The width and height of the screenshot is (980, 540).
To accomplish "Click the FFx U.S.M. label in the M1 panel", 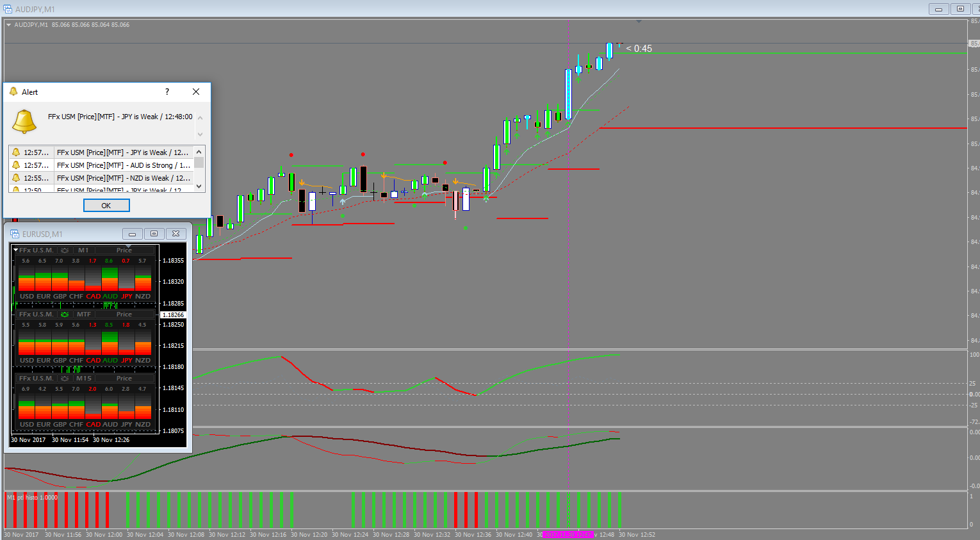I will coord(37,250).
